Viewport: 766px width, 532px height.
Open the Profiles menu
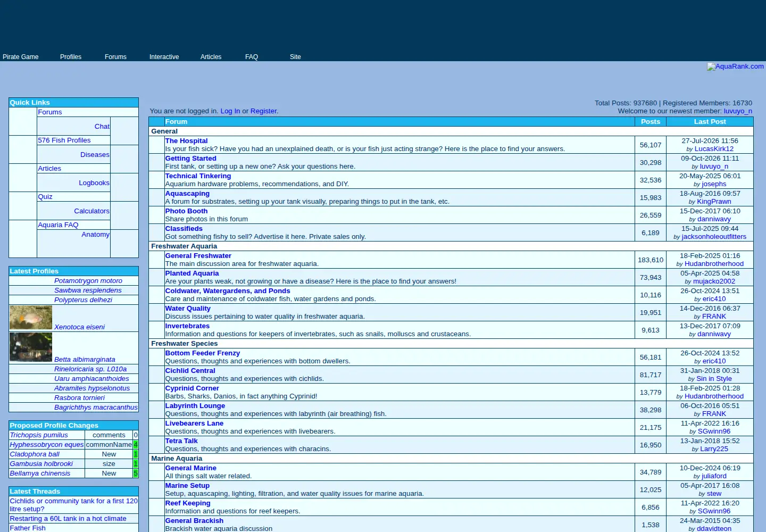pyautogui.click(x=71, y=57)
